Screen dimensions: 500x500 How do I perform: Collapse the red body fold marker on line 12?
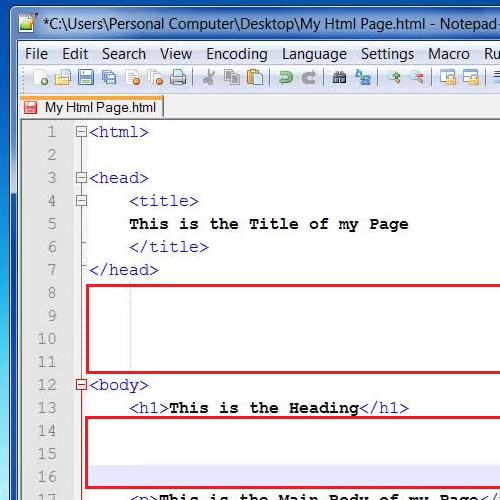[x=81, y=385]
